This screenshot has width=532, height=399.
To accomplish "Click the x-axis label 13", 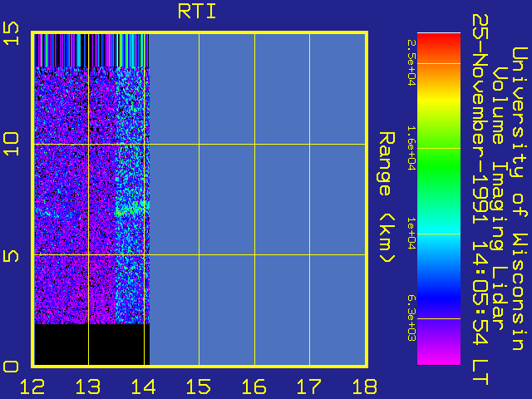I will coord(88,387).
